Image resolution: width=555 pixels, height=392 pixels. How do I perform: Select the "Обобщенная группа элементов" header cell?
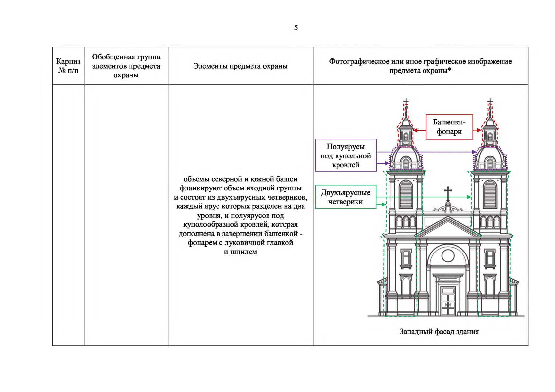click(126, 66)
